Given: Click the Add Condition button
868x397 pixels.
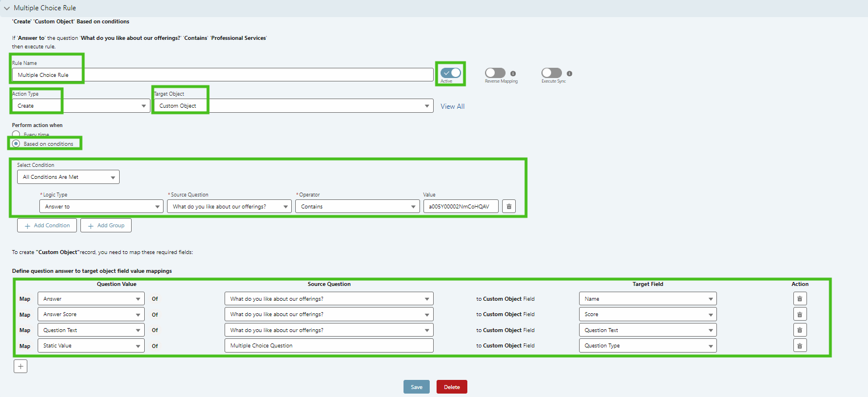Looking at the screenshot, I should click(x=47, y=226).
